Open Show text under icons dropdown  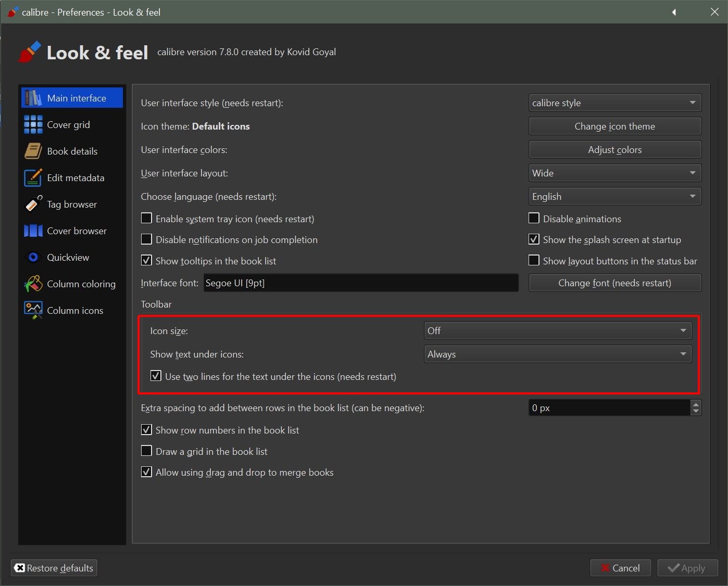[x=557, y=354]
